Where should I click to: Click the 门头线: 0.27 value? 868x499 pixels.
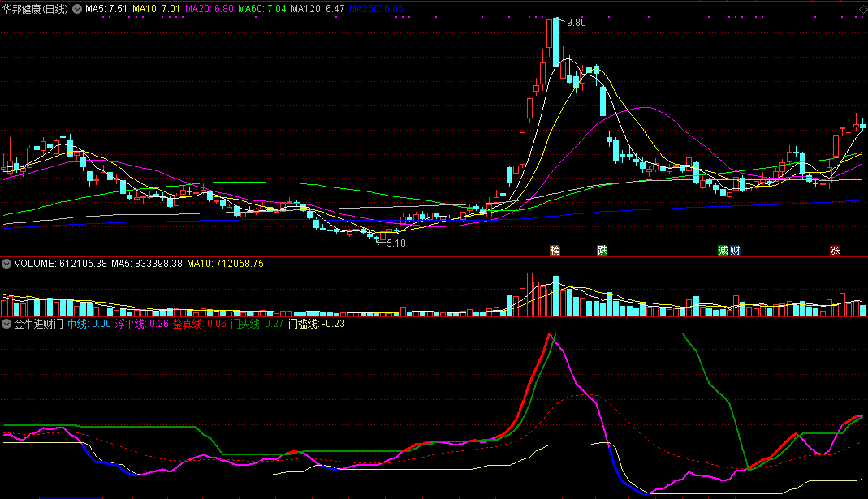(x=257, y=324)
